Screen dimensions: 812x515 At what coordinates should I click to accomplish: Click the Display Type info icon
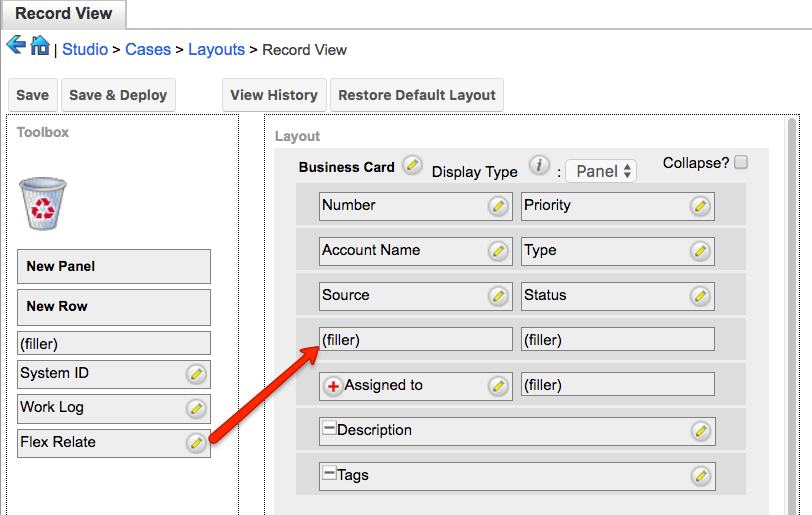(x=539, y=166)
